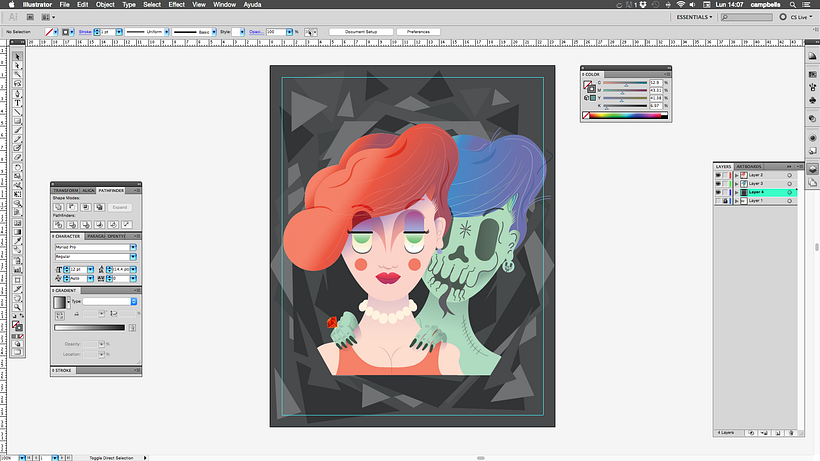Select the Eyedropper tool
The width and height of the screenshot is (820, 461).
coord(17,241)
